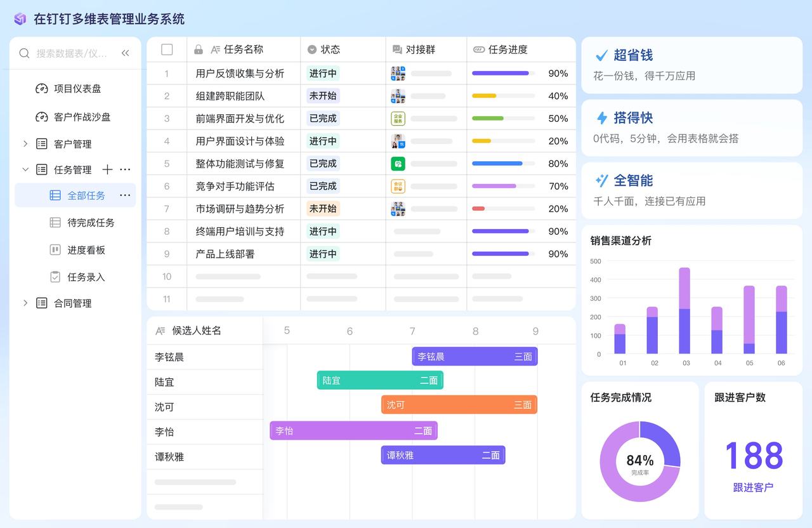Click the 全部任务 grid view icon
812x528 pixels.
(55, 195)
